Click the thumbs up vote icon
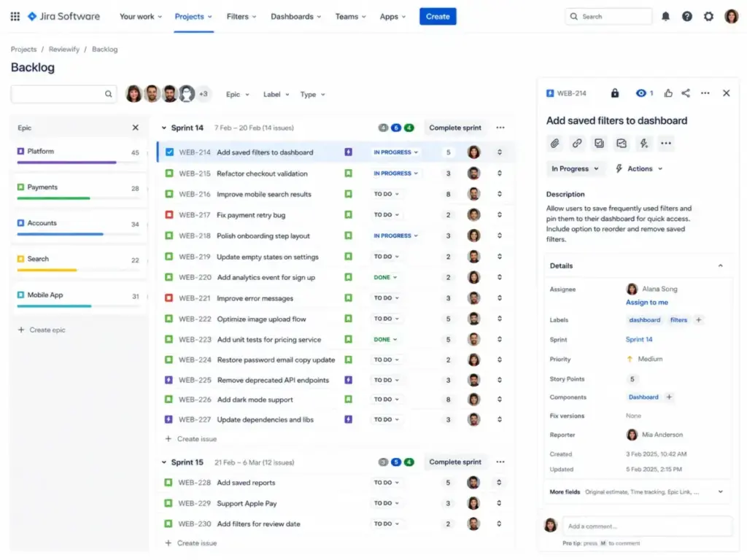This screenshot has width=747, height=560. tap(668, 93)
